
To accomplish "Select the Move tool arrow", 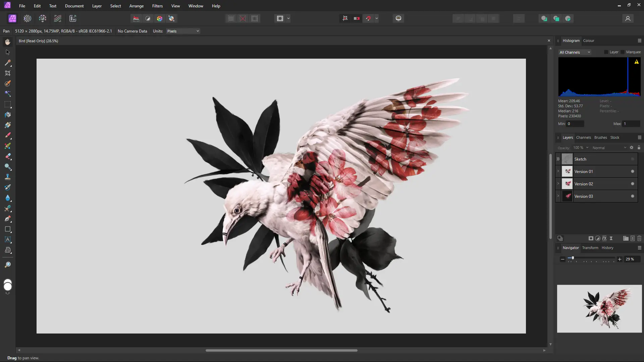I will point(8,52).
